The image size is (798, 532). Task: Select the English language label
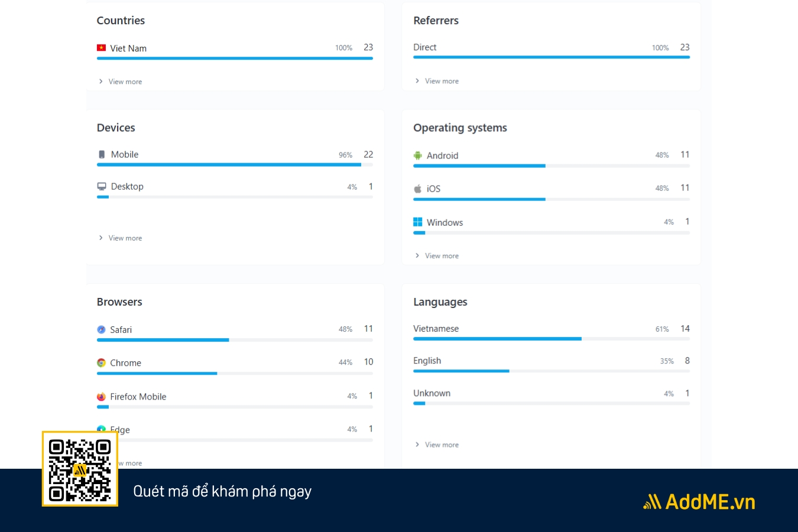427,361
